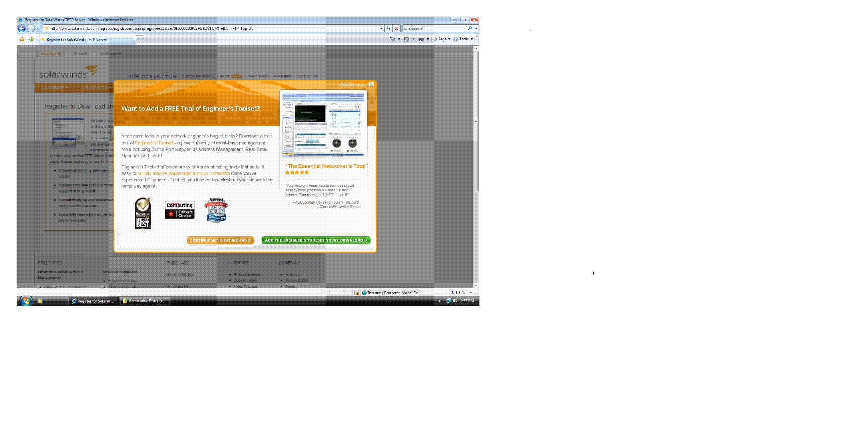Open the COMPANY navigation menu
Viewport: 868px width, 424px height.
click(55, 88)
